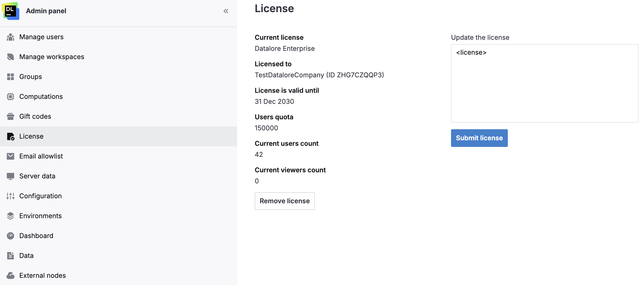Open Email allowlist envelope icon
644x285 pixels.
point(10,156)
